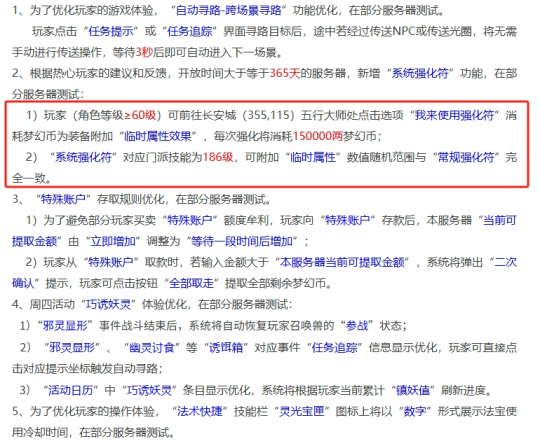Click the red 365天 text
Viewport: 540px width, 448px height.
(x=285, y=73)
